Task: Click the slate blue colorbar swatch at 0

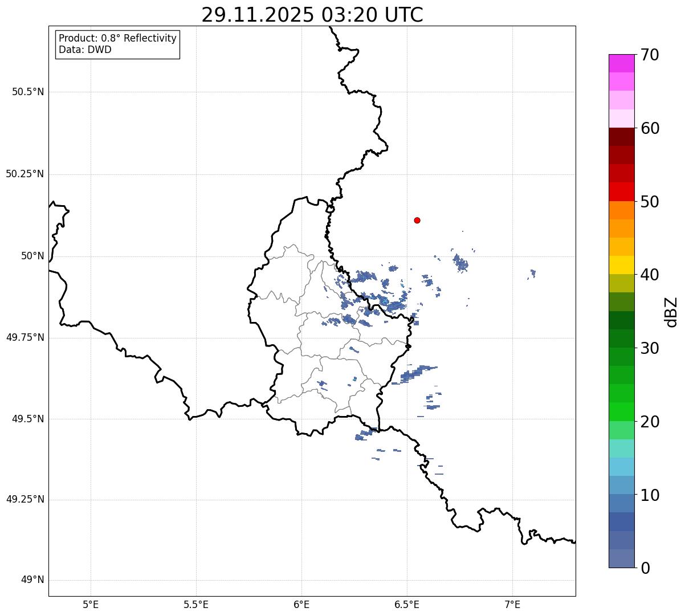Action: (x=621, y=558)
